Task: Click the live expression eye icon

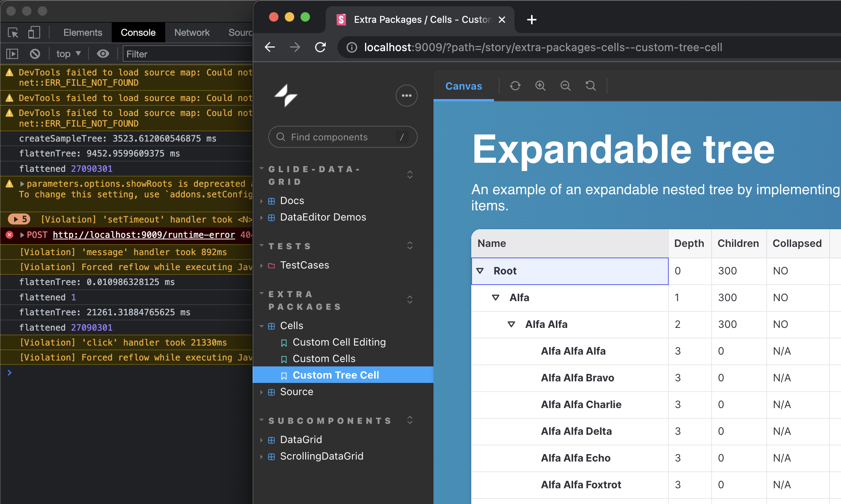Action: click(x=103, y=54)
